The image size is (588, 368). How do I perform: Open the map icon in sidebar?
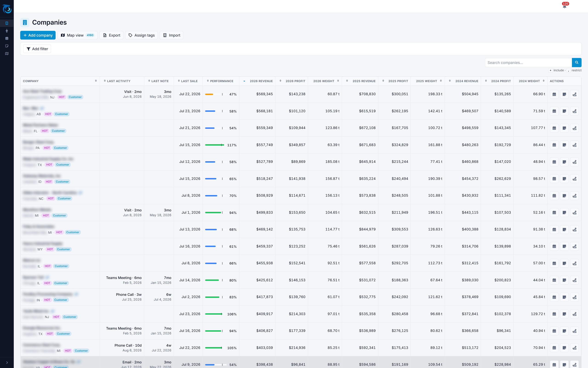click(7, 54)
